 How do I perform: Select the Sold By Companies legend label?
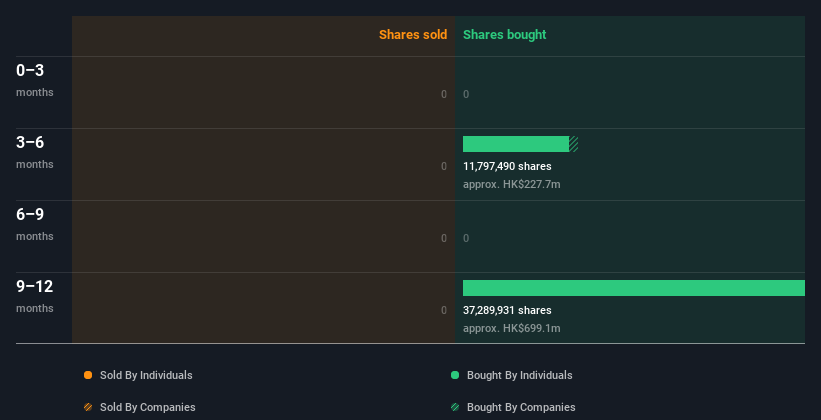[148, 407]
